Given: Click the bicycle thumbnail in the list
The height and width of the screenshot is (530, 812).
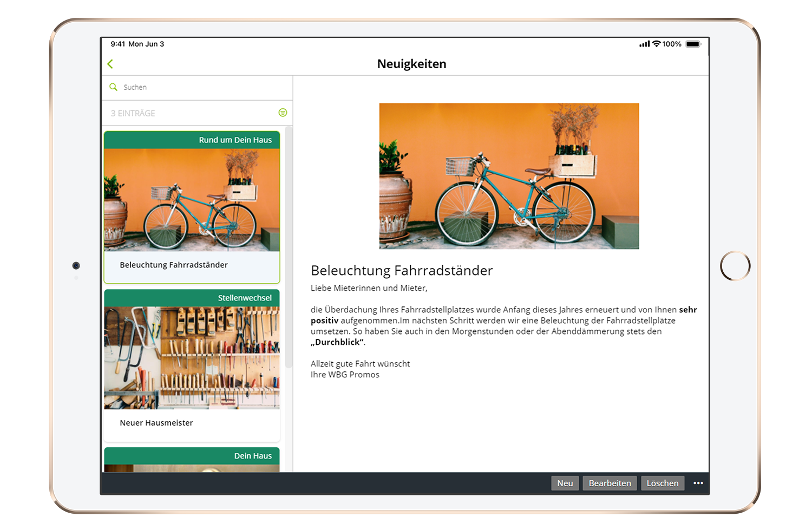Looking at the screenshot, I should click(192, 200).
